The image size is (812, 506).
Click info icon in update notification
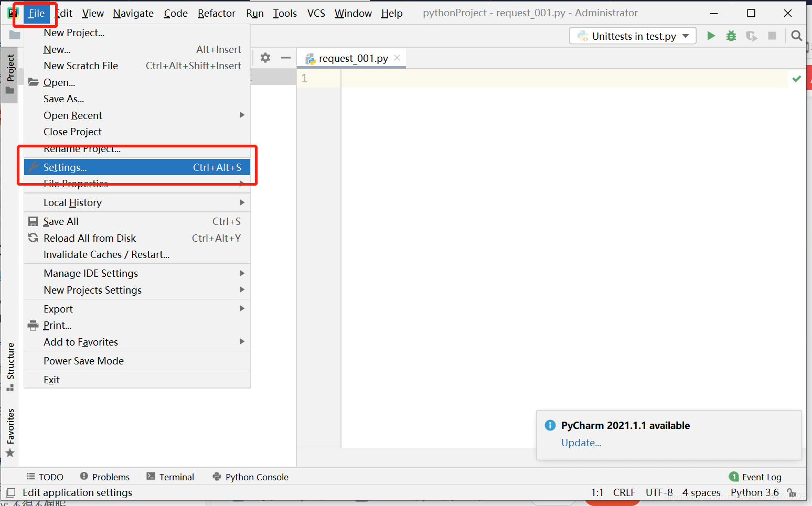(550, 425)
